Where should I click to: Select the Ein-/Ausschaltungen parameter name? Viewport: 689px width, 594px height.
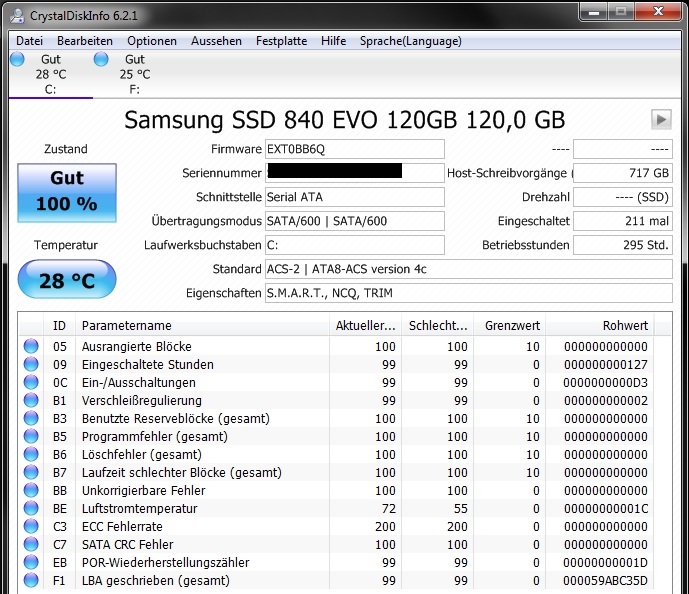click(138, 383)
